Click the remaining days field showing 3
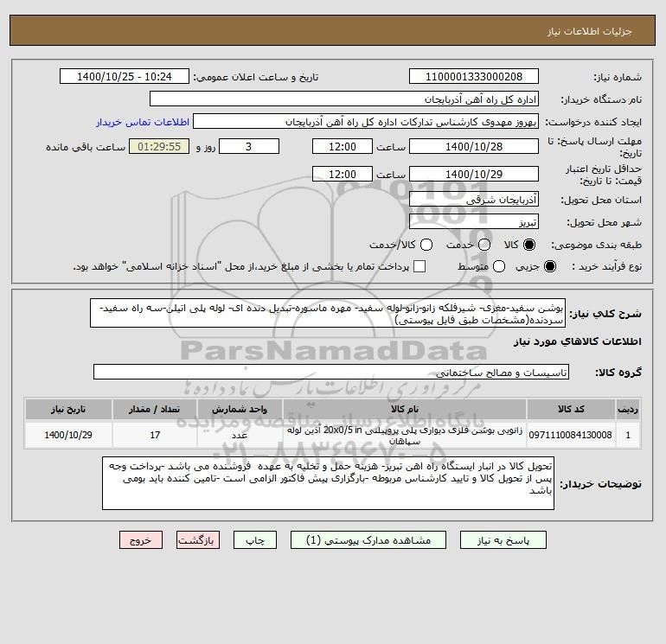The width and height of the screenshot is (666, 644). (249, 146)
